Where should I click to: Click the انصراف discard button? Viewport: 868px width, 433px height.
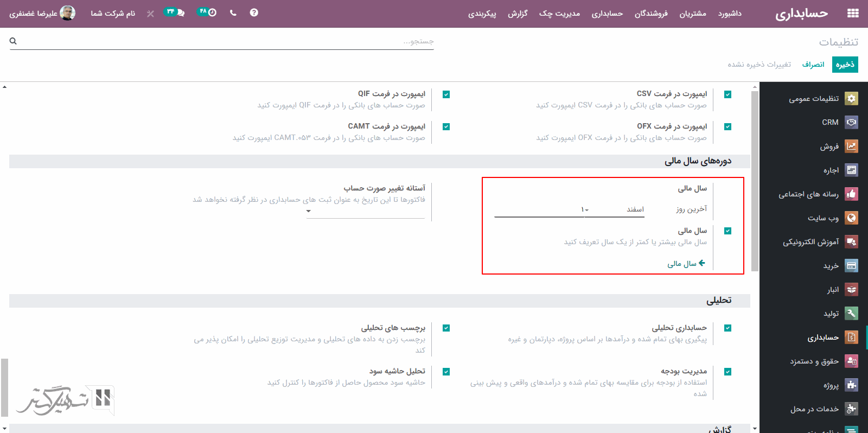pyautogui.click(x=813, y=65)
